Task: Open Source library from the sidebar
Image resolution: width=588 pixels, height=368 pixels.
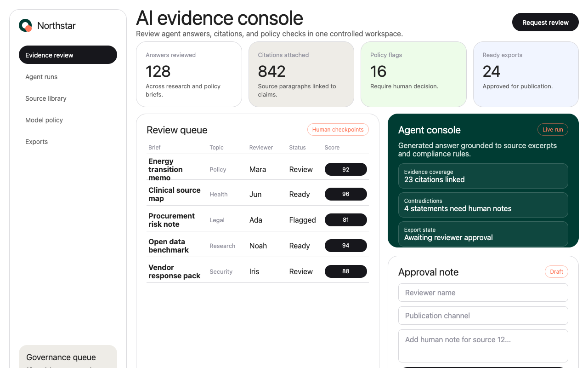Action: click(68, 98)
